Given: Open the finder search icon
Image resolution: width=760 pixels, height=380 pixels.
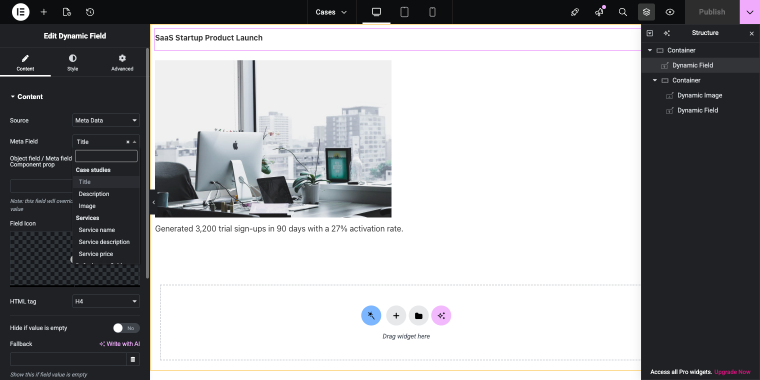Looking at the screenshot, I should (x=623, y=12).
